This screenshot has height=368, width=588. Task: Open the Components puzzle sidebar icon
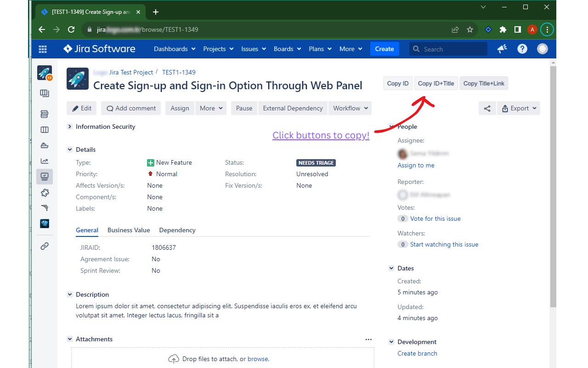tap(45, 192)
